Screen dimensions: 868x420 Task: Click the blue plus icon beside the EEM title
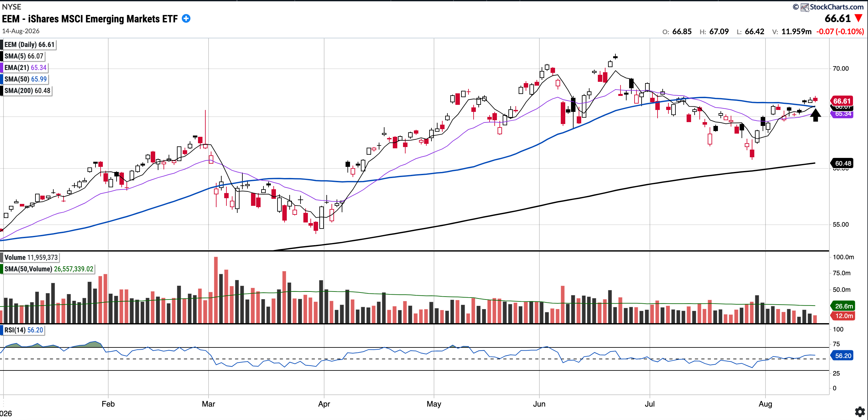pyautogui.click(x=186, y=19)
